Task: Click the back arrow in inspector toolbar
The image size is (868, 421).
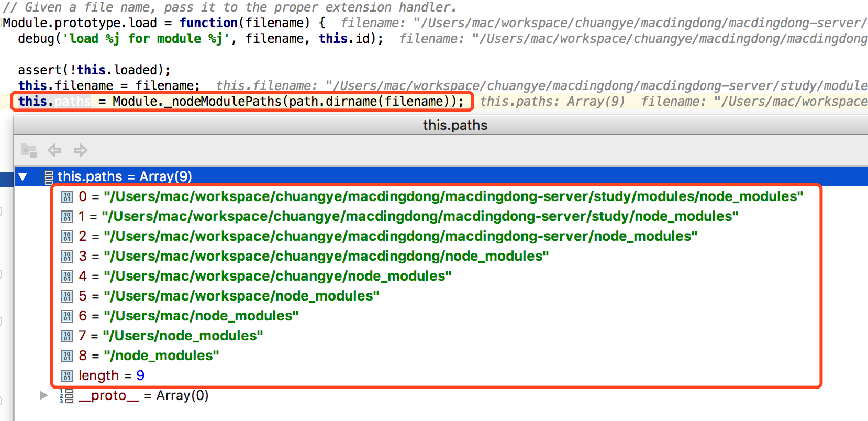Action: [x=54, y=151]
